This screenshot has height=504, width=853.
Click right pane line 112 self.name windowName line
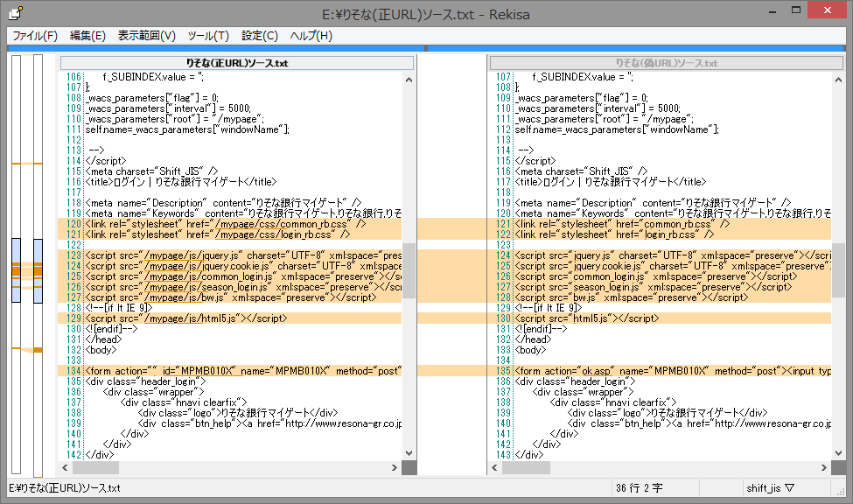point(617,129)
